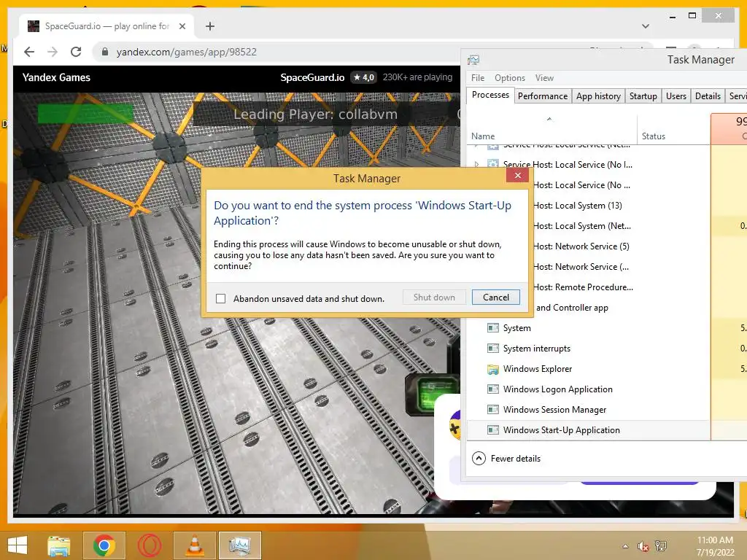
Task: Click the SpaceGuard.io game title
Action: tap(312, 77)
